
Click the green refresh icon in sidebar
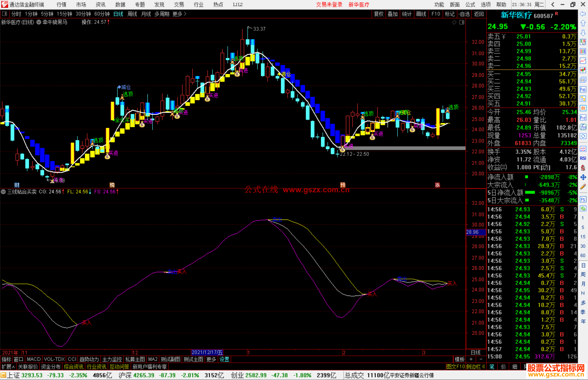(583, 209)
